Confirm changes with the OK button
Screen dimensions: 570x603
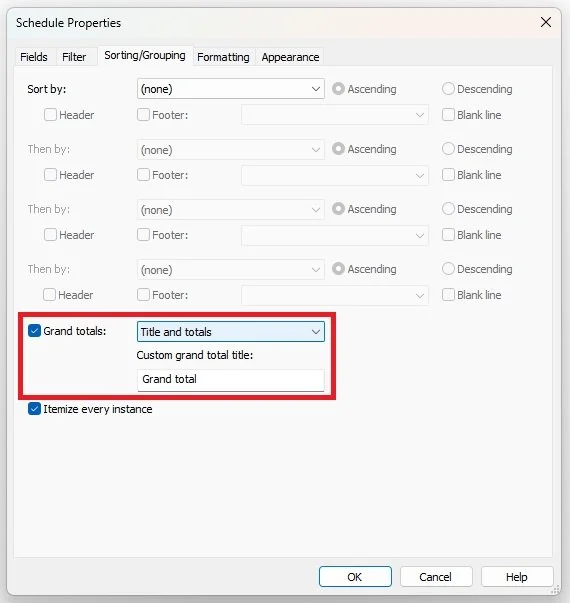coord(355,576)
